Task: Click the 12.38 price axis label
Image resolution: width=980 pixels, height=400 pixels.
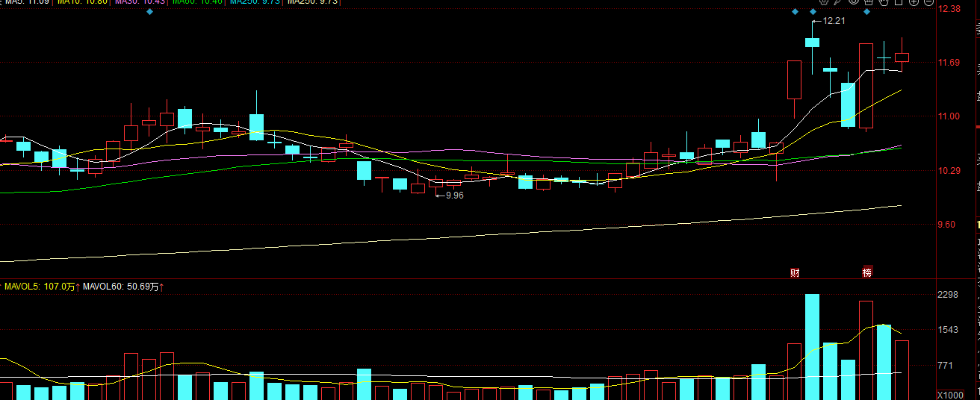Action: pos(949,9)
